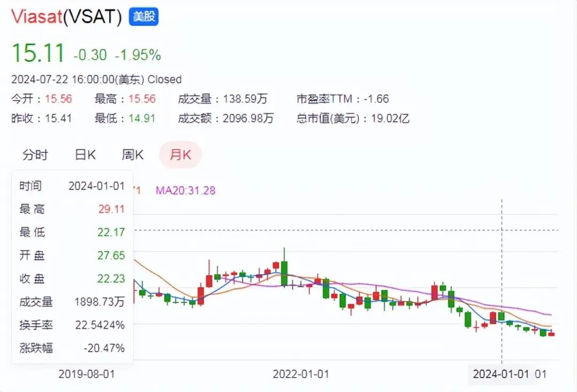Open the Viasat stock name link

click(36, 17)
